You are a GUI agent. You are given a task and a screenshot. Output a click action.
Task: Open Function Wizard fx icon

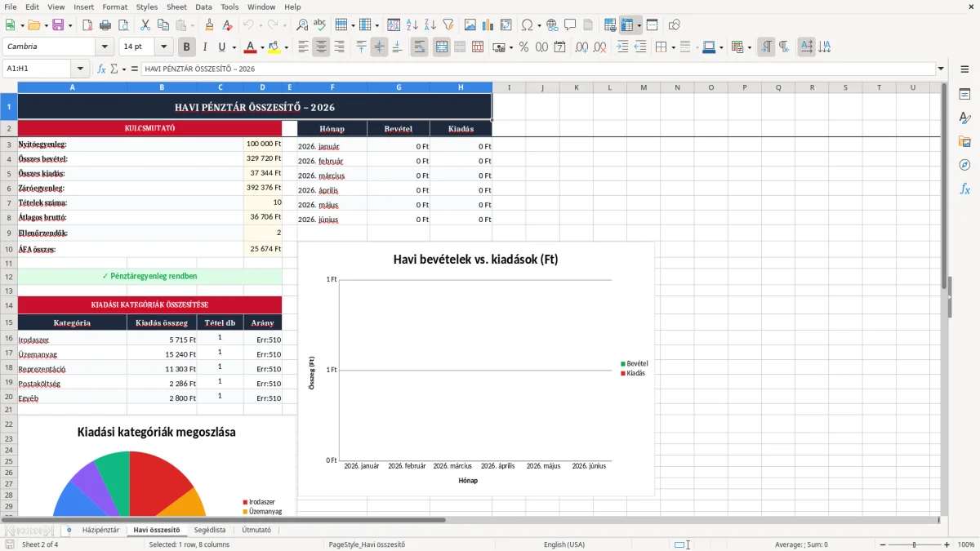click(x=101, y=69)
